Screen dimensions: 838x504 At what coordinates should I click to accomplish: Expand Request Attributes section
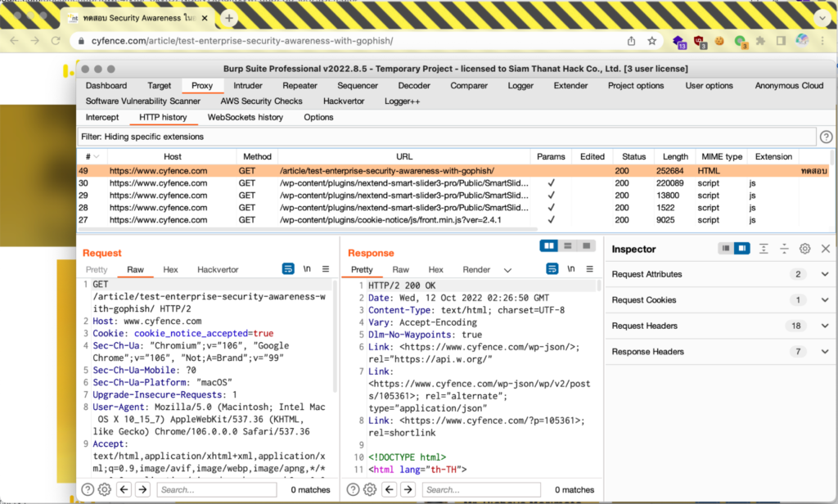click(x=722, y=274)
